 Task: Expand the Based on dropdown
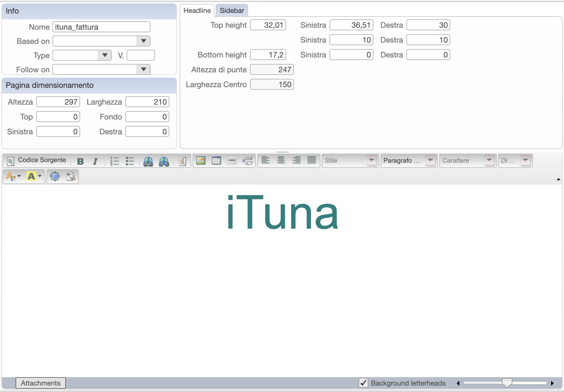[x=144, y=41]
